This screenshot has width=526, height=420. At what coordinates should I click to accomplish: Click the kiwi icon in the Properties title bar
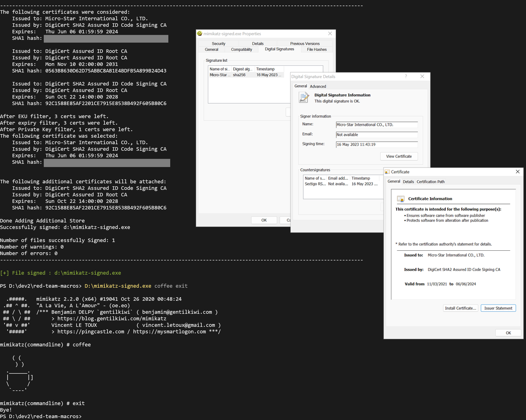(199, 33)
